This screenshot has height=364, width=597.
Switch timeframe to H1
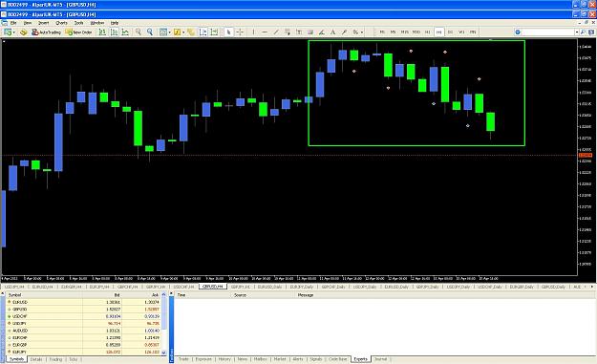tap(428, 32)
